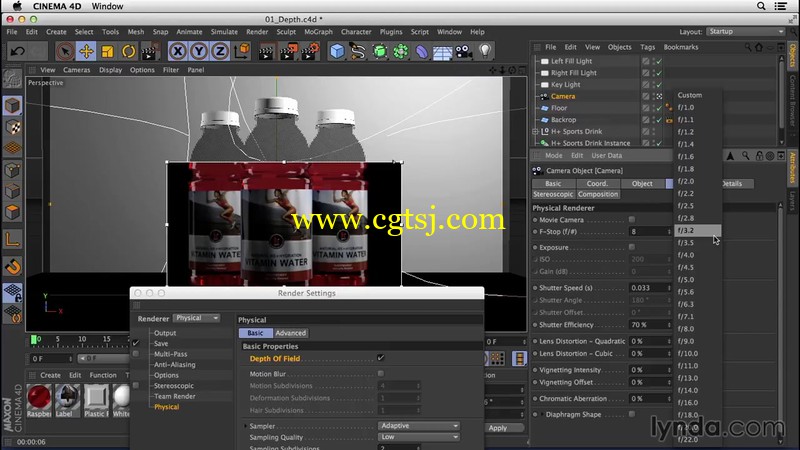Image resolution: width=800 pixels, height=450 pixels.
Task: Enable Motion Blur checkbox
Action: tap(381, 373)
